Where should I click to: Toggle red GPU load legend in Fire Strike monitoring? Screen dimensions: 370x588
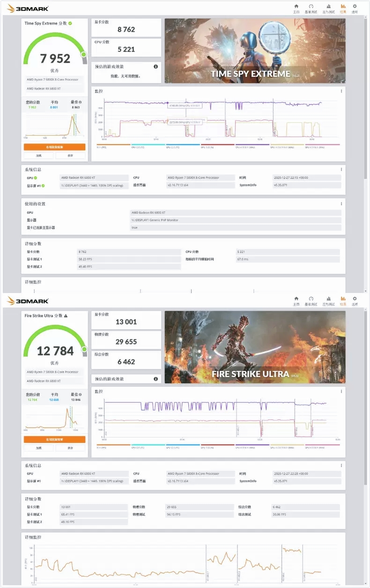pos(217,446)
